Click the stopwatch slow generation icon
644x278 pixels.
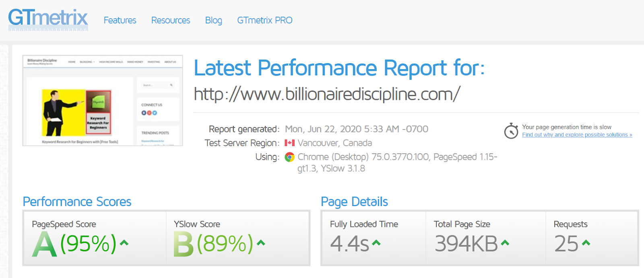point(511,131)
